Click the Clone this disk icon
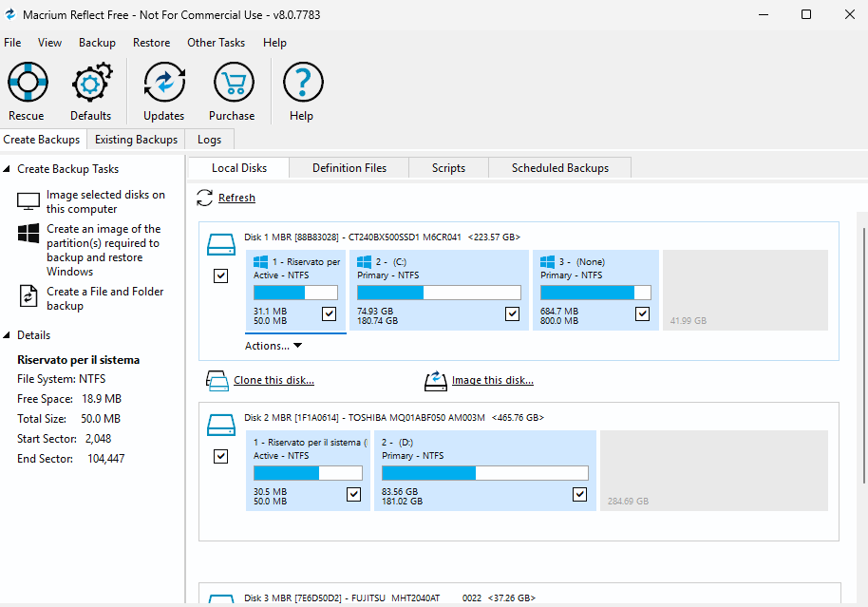This screenshot has height=607, width=868. coord(217,381)
